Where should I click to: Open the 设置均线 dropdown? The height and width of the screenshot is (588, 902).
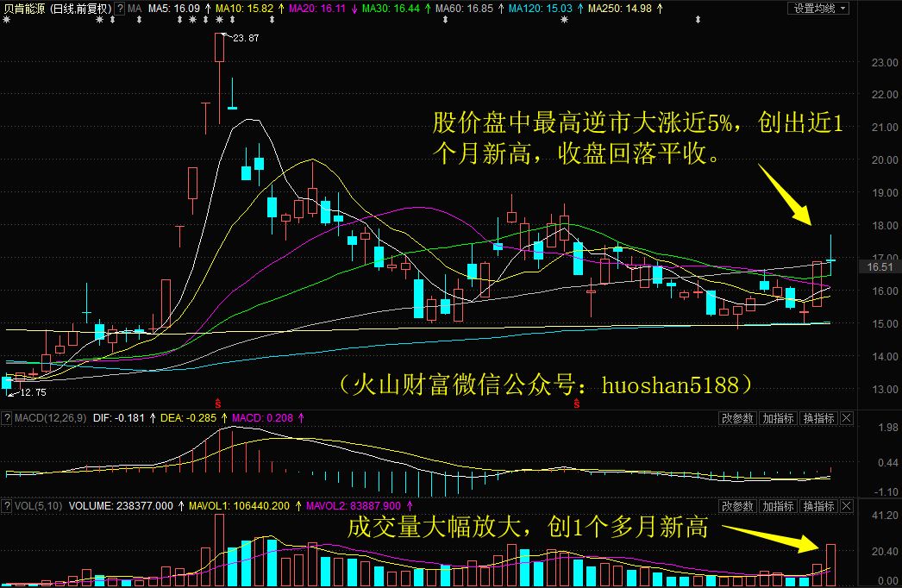819,9
